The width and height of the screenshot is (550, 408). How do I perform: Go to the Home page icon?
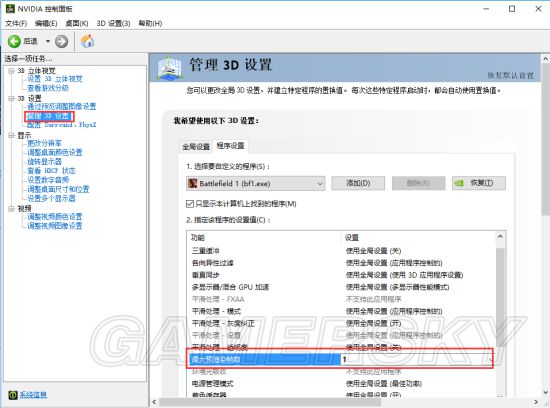coord(88,41)
